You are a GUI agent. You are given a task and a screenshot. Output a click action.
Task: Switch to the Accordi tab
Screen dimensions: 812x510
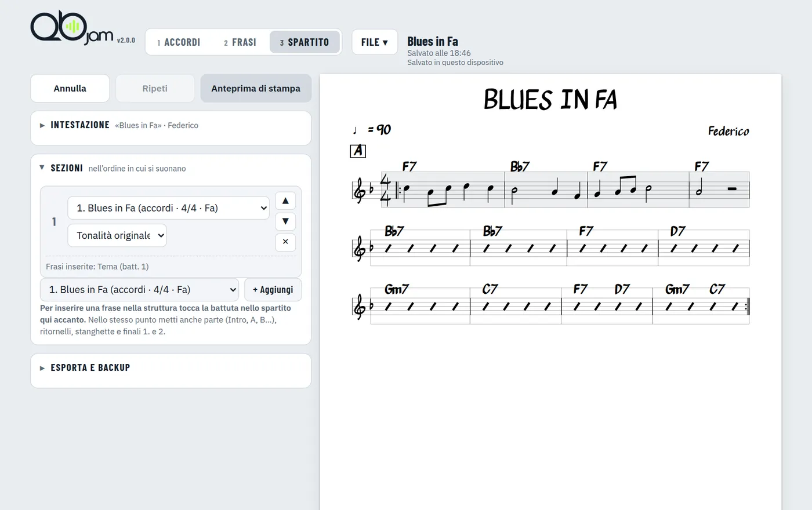coord(179,42)
